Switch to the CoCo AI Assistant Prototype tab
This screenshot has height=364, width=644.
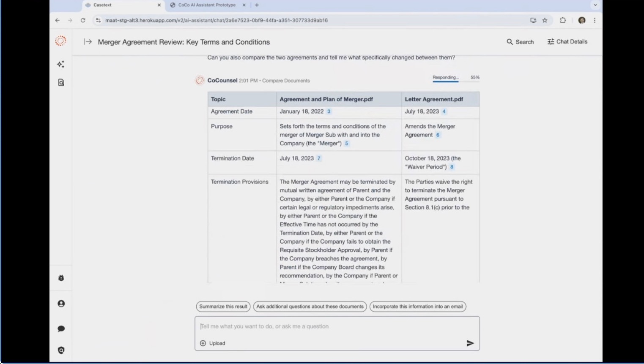point(207,5)
